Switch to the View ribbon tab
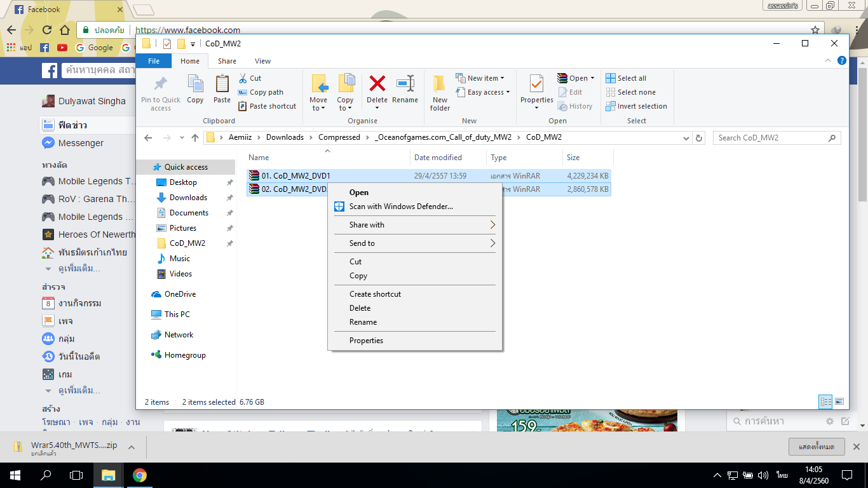 262,61
